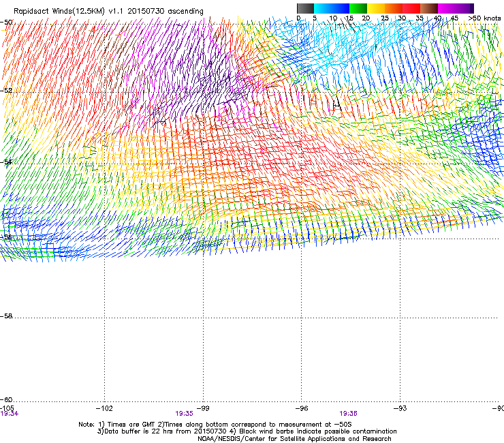Pick the brown 35-40 knots color bar segment

(429, 8)
